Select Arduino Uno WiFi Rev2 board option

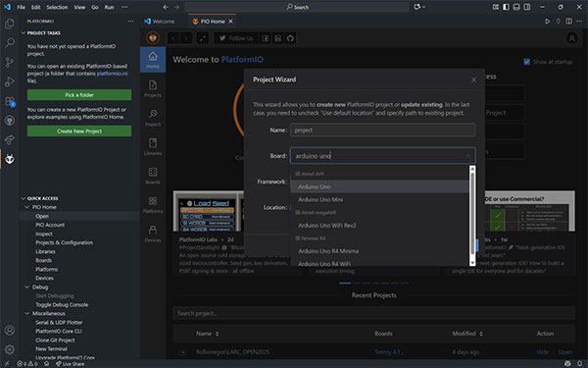[x=379, y=226]
